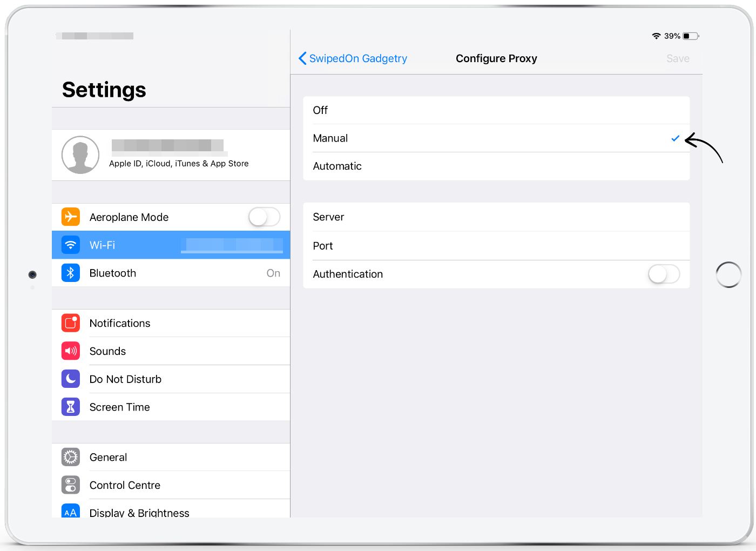Viewport: 756px width, 551px height.
Task: Open the Wi-Fi settings row
Action: point(171,245)
